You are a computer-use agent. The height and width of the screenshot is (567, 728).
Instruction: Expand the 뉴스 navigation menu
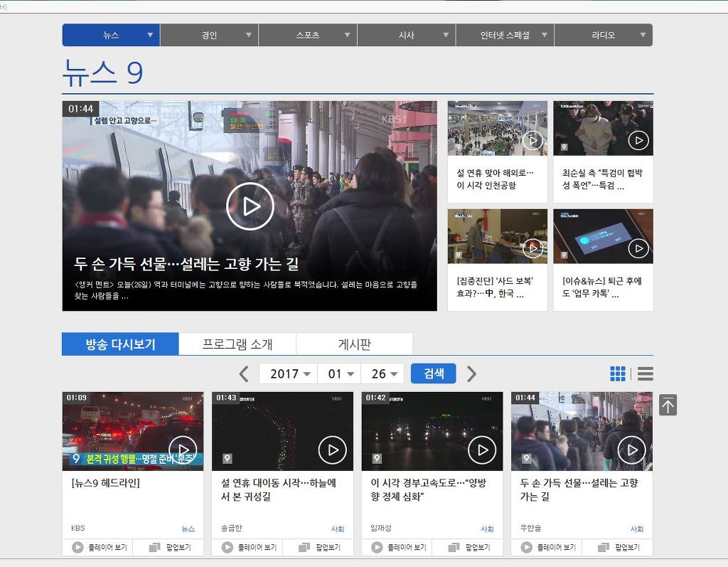click(x=111, y=35)
